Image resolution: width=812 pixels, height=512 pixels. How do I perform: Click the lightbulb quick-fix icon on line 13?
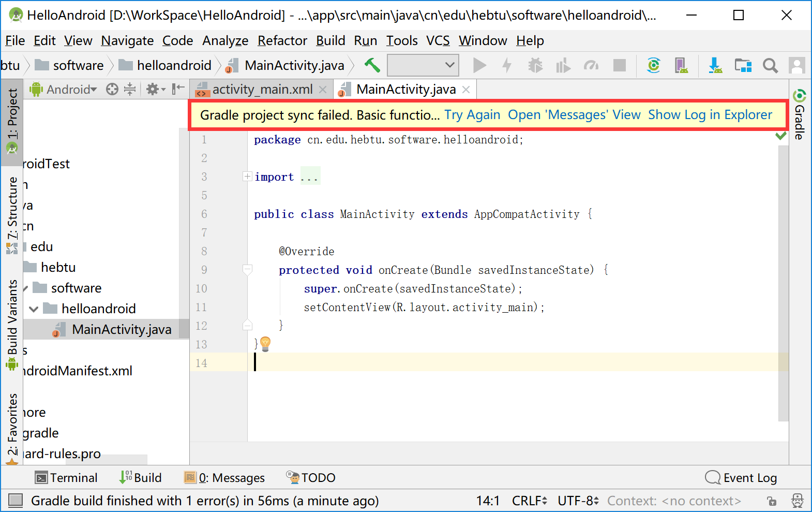coord(265,344)
